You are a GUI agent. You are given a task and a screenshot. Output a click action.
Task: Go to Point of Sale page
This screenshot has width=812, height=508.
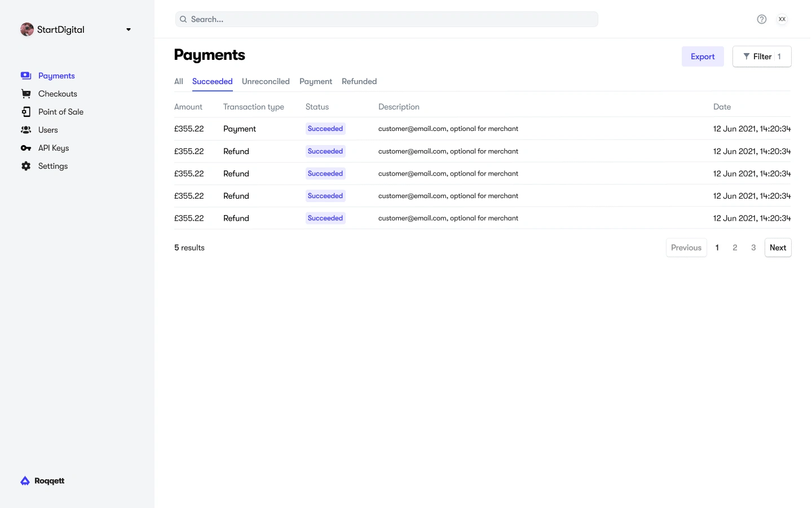(x=61, y=112)
